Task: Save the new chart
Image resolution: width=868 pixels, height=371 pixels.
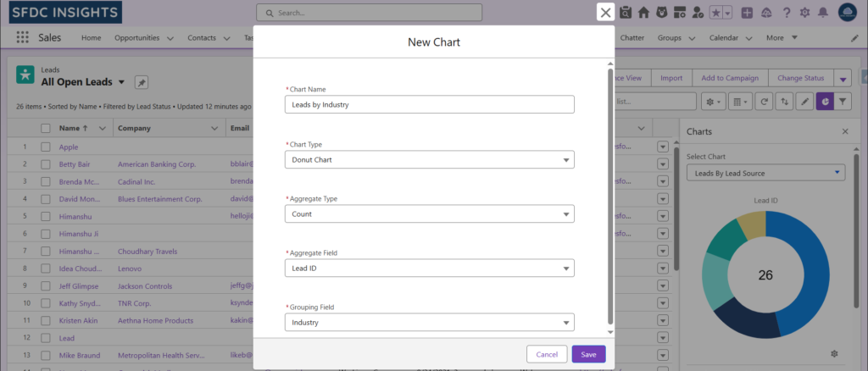Action: click(x=588, y=354)
